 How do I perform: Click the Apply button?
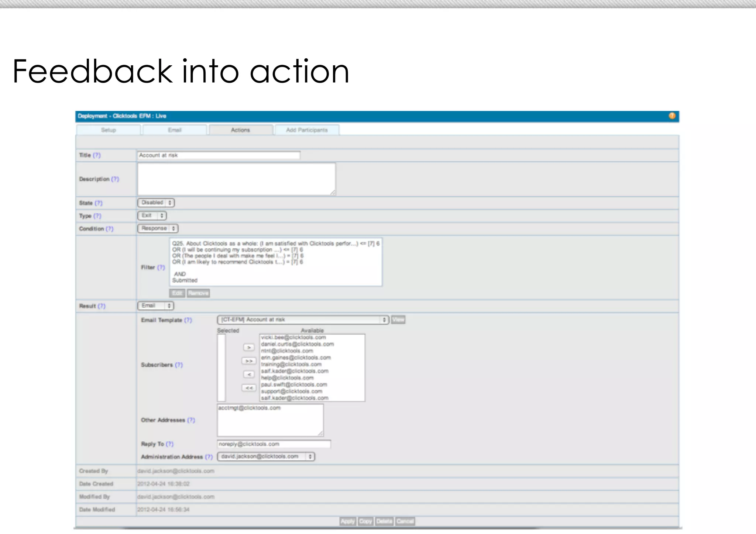pos(348,521)
